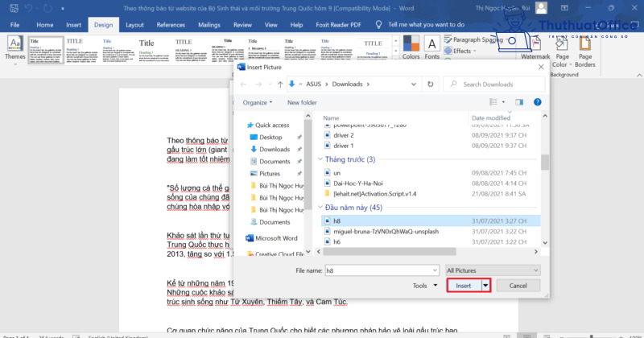
Task: Open the dialog's Help icon
Action: [535, 102]
